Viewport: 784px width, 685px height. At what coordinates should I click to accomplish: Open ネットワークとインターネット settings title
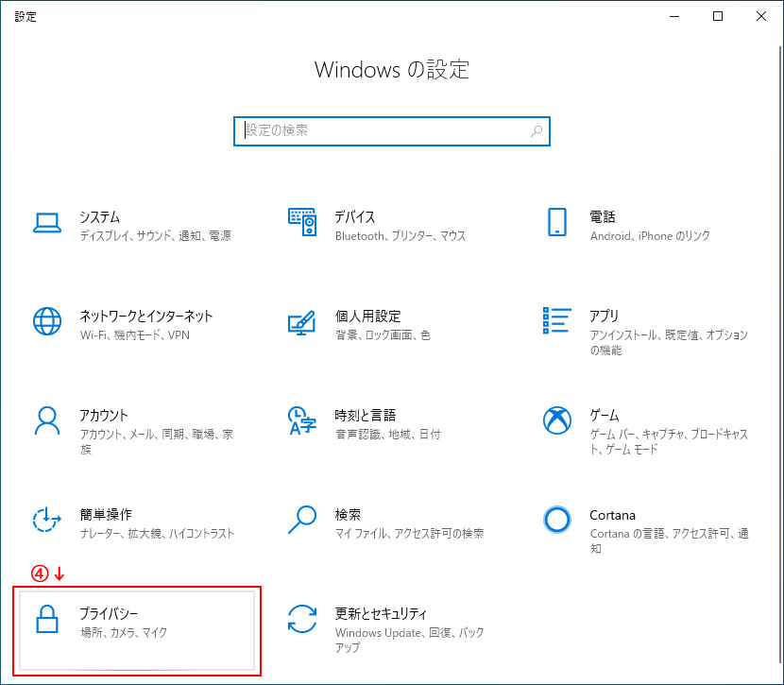[x=146, y=316]
